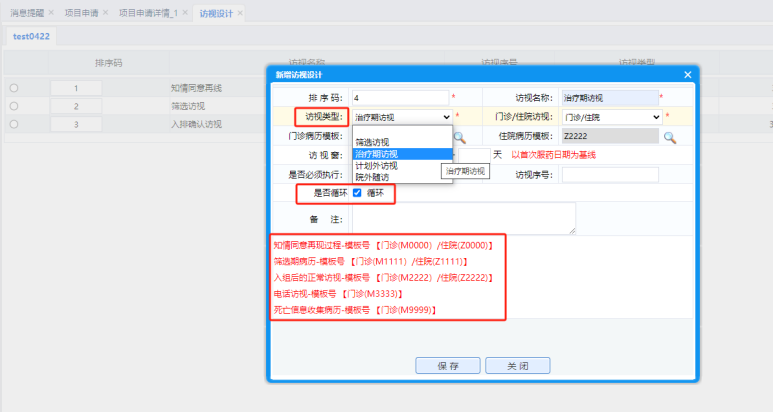This screenshot has width=773, height=413.
Task: Close the 消息提醒 tab
Action: (51, 12)
